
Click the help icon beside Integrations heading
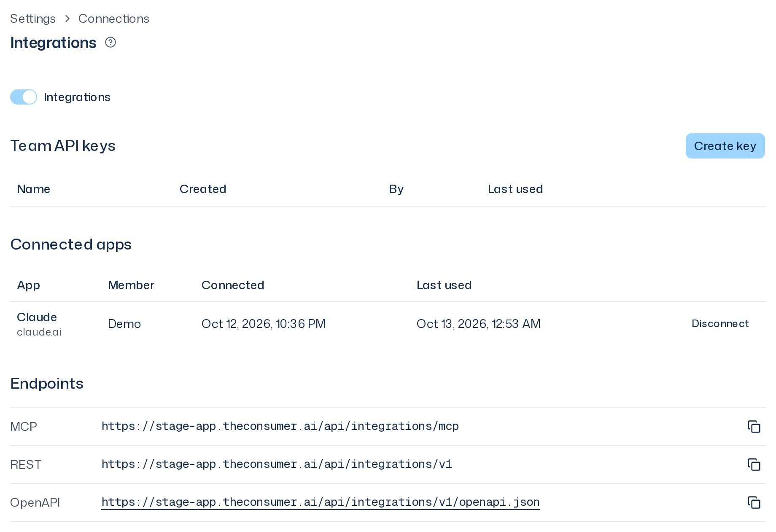pyautogui.click(x=110, y=42)
